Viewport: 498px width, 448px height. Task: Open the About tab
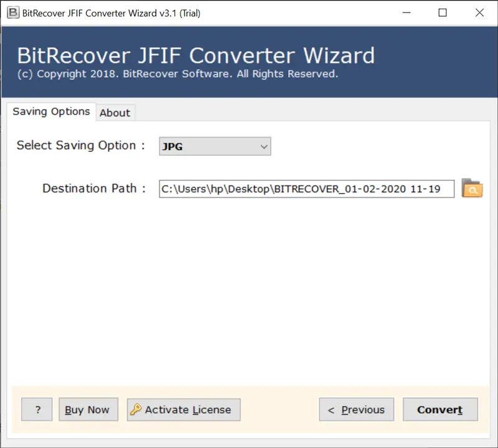tap(115, 113)
